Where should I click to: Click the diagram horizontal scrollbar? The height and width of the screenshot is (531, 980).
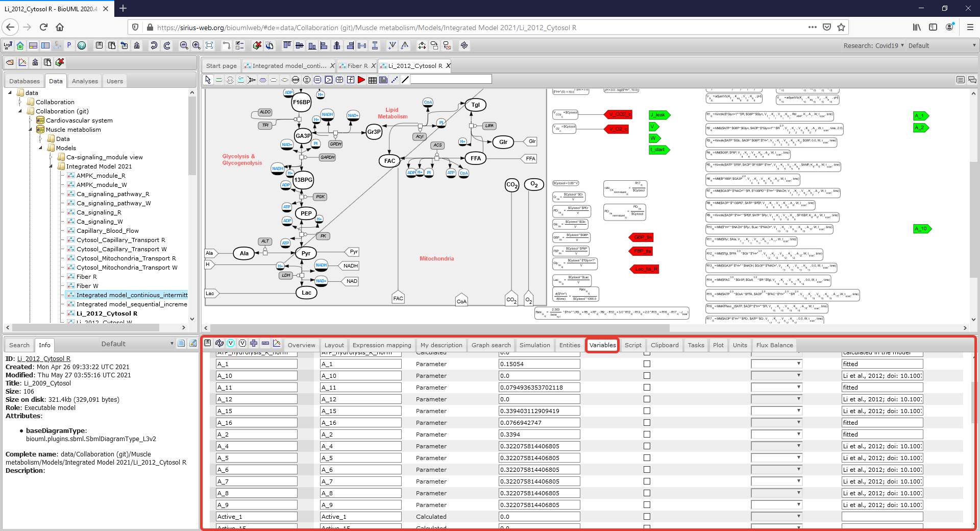click(439, 328)
